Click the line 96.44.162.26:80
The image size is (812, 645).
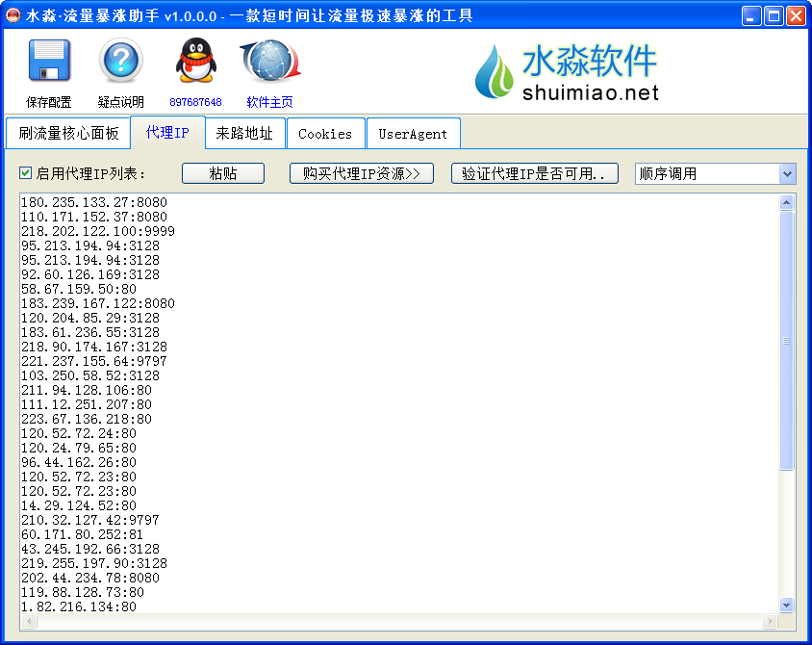click(x=79, y=463)
